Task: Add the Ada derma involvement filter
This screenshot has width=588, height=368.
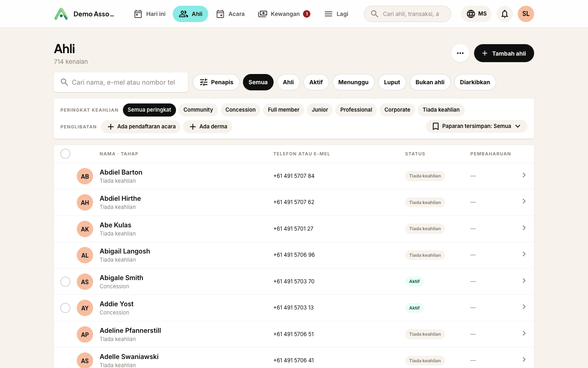Action: click(207, 127)
